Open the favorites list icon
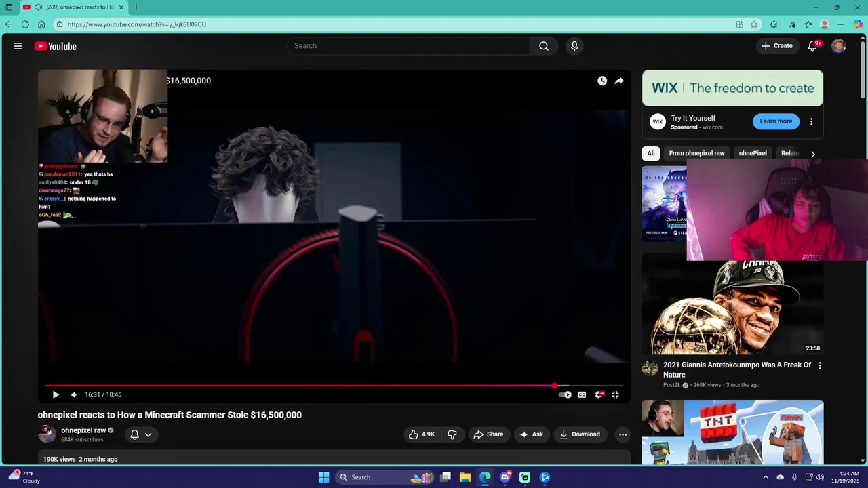868x488 pixels. pos(808,24)
